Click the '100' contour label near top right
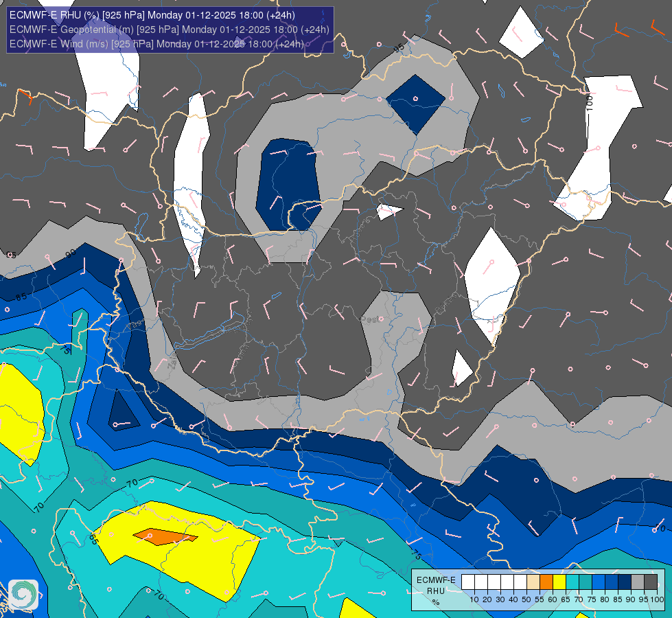The width and height of the screenshot is (672, 618). (589, 103)
